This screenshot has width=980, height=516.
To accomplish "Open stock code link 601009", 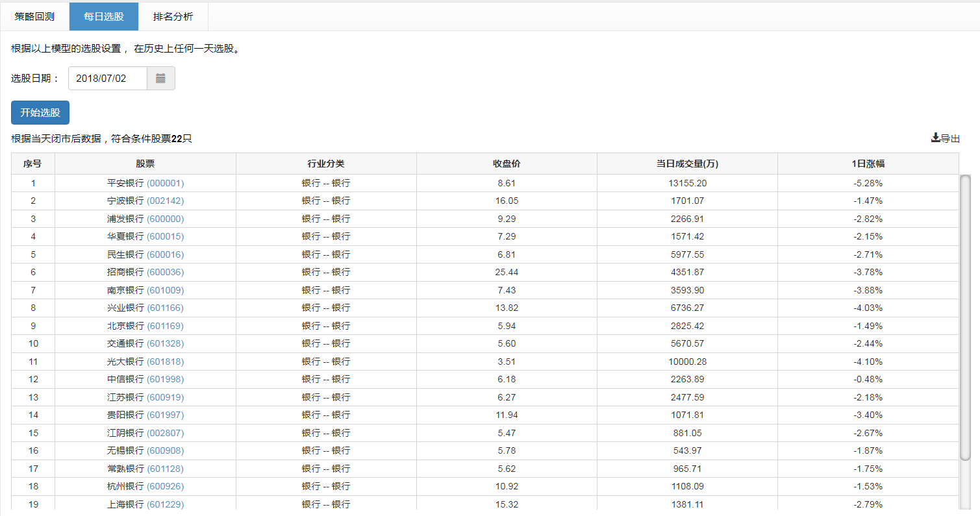I will pyautogui.click(x=166, y=290).
